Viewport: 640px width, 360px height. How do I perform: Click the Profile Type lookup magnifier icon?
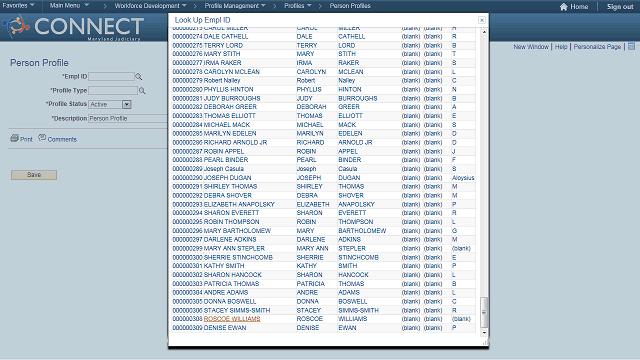tap(142, 91)
